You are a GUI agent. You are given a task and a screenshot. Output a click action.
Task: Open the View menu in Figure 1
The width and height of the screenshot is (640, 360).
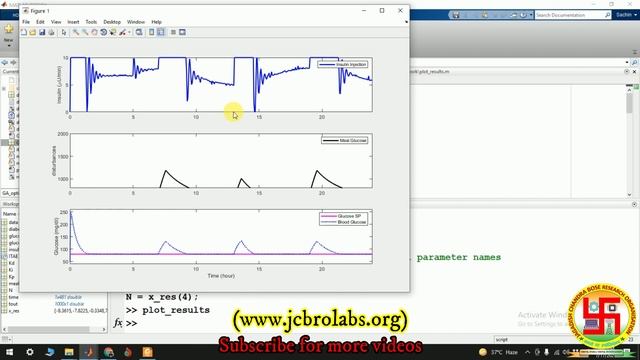click(56, 22)
